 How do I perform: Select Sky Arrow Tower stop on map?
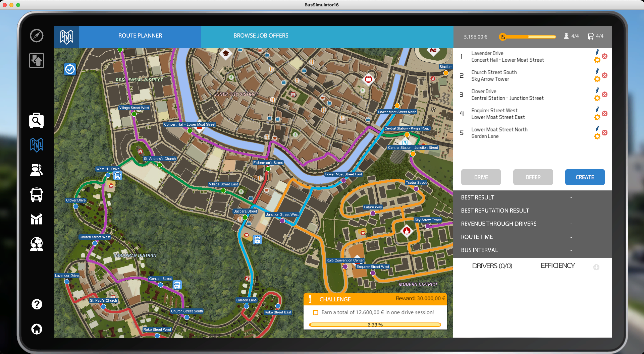[428, 226]
